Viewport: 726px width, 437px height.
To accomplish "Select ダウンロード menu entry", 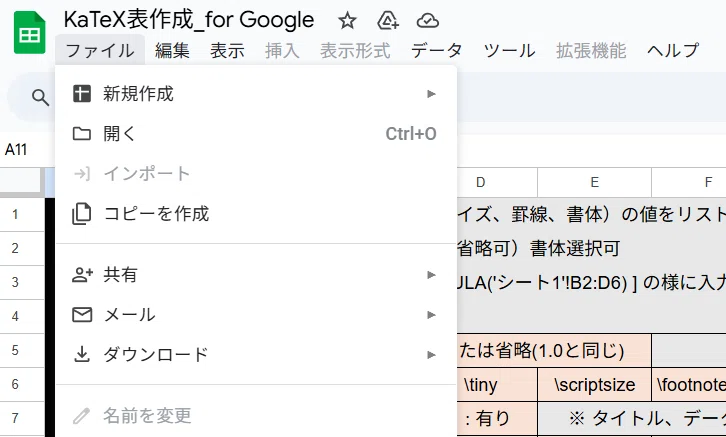I will [x=256, y=355].
